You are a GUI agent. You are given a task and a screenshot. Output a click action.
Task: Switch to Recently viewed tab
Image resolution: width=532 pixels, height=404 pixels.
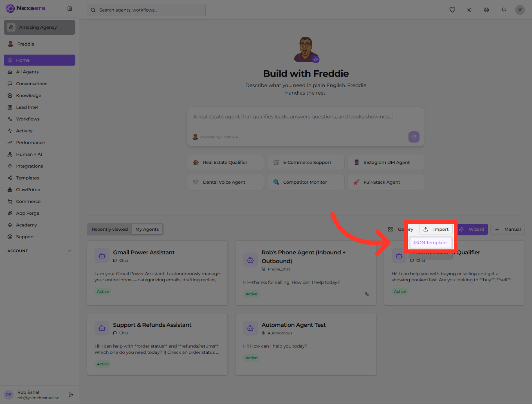pyautogui.click(x=110, y=229)
